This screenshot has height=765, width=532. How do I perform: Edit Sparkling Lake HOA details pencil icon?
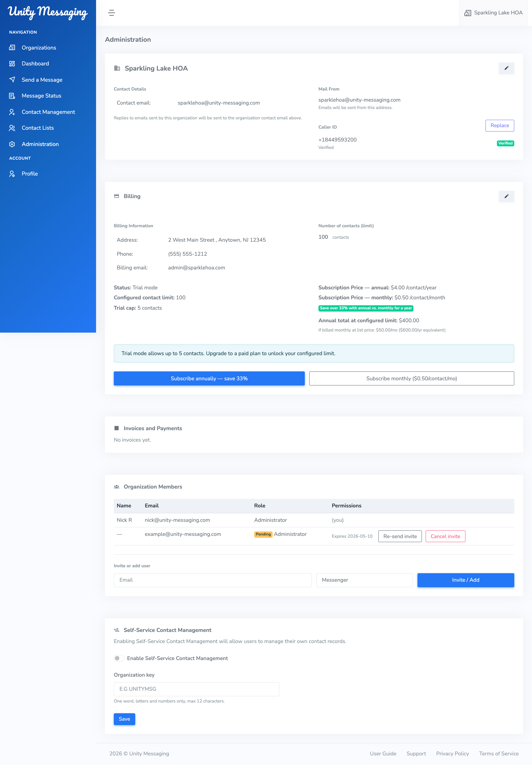coord(506,68)
